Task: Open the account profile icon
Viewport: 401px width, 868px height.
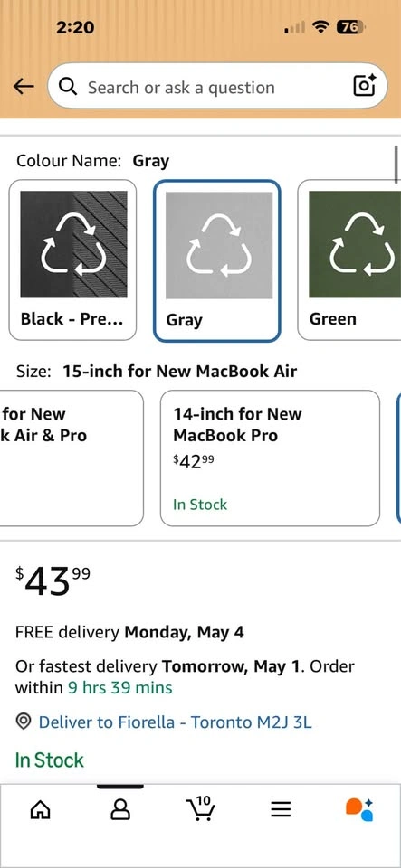Action: pyautogui.click(x=120, y=810)
